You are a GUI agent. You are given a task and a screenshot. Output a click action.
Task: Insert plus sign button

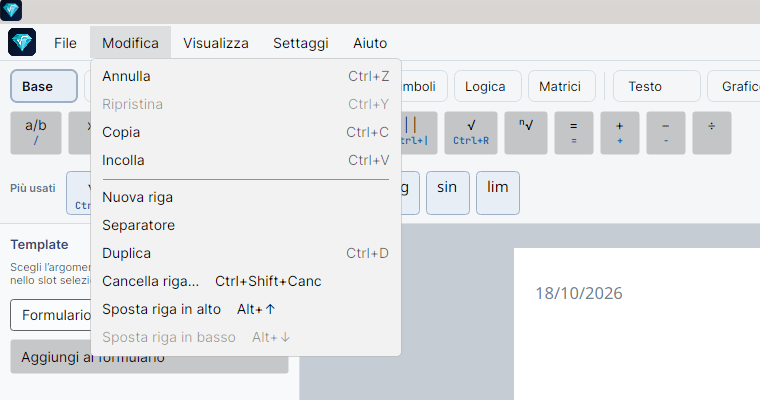pos(619,133)
